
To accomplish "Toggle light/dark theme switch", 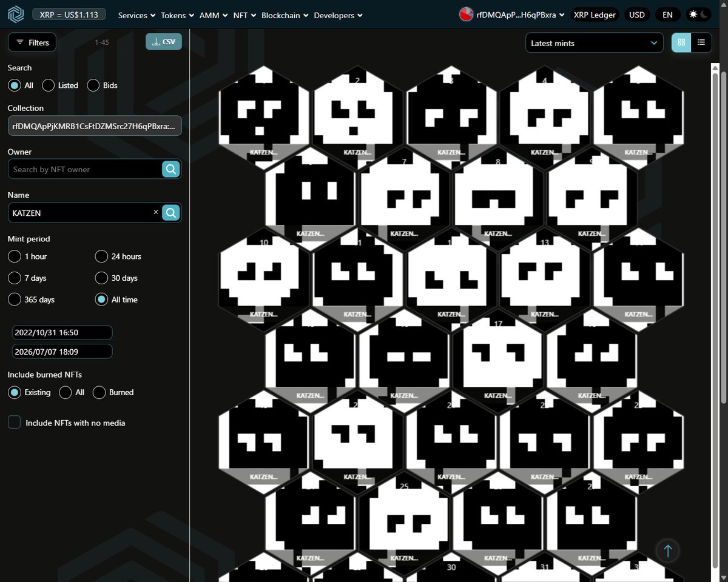I will pyautogui.click(x=697, y=15).
